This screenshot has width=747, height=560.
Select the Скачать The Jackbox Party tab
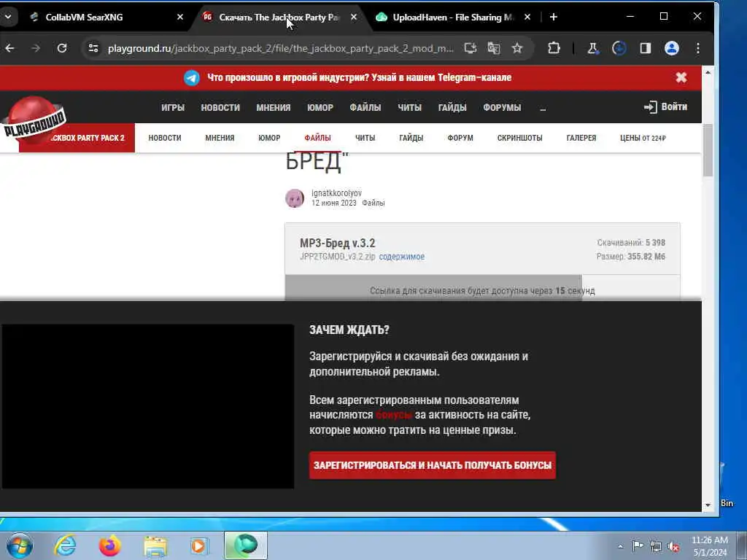point(280,17)
